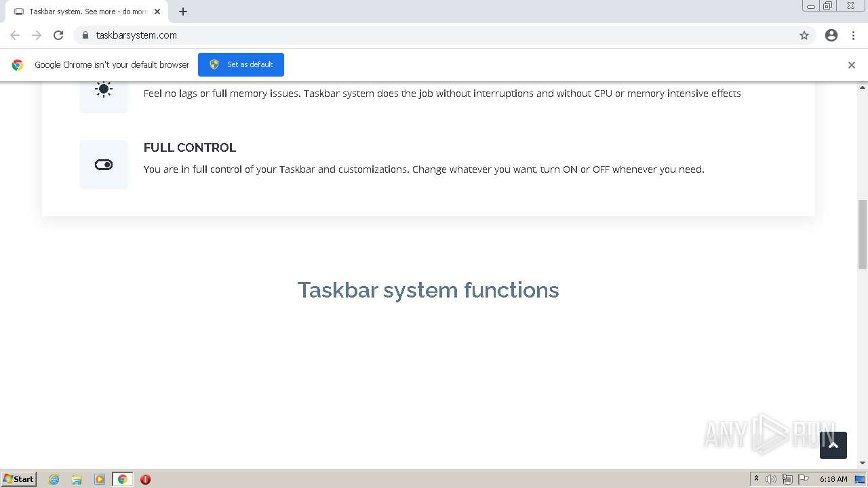This screenshot has height=488, width=868.
Task: Show hidden system tray icons
Action: coord(756,479)
